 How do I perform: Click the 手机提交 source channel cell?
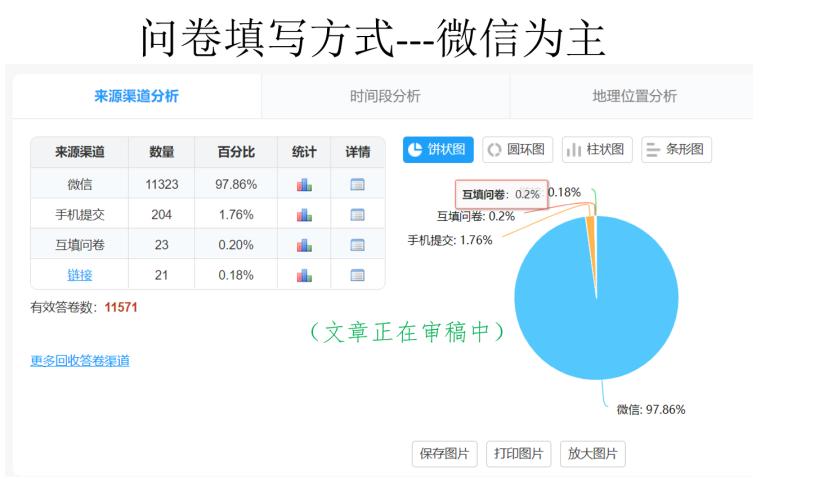pos(80,215)
